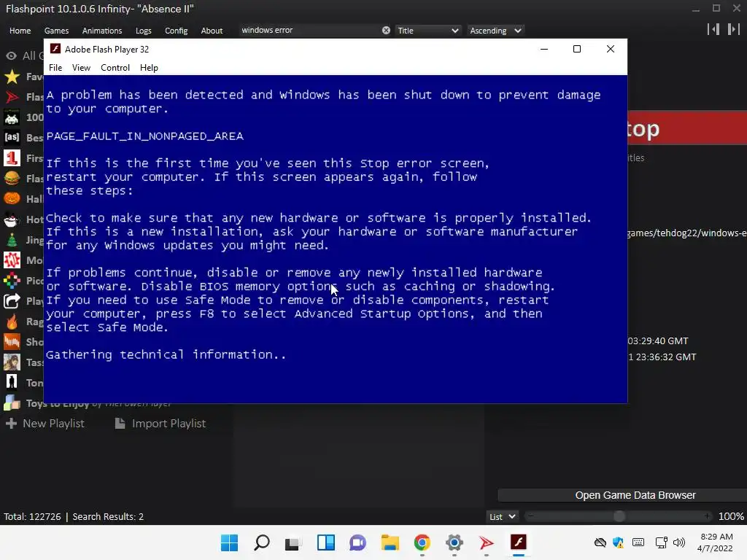Open red 'Mo' playlist icon
The height and width of the screenshot is (560, 747).
click(12, 260)
